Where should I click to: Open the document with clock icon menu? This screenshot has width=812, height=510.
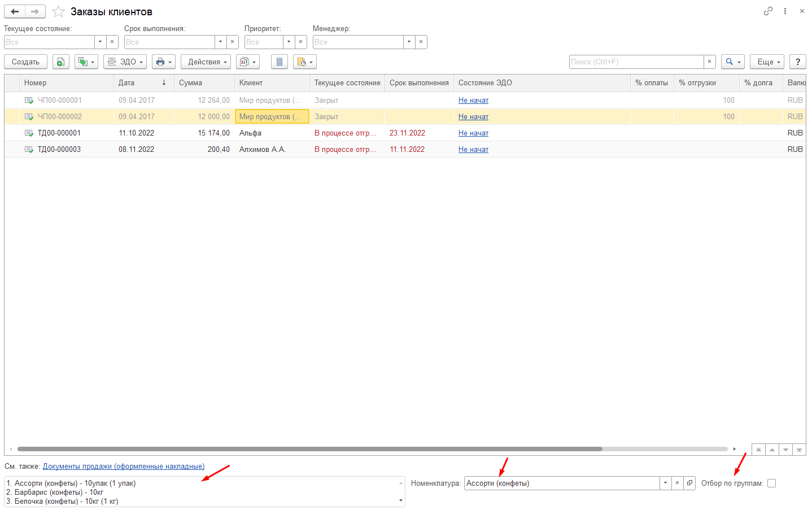pyautogui.click(x=305, y=62)
